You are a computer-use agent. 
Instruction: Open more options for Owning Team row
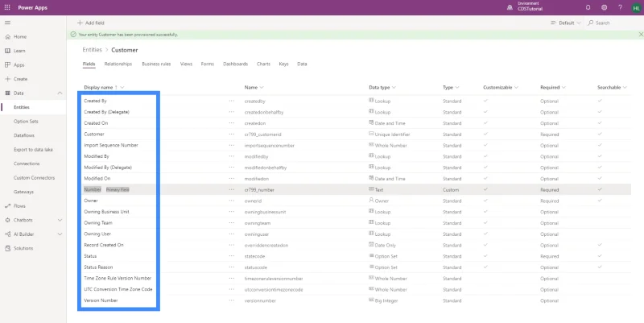coord(232,223)
